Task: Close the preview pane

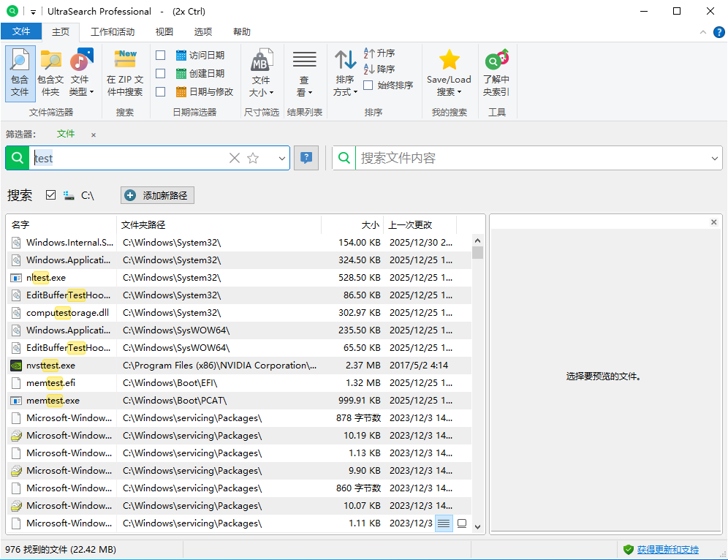Action: 713,222
